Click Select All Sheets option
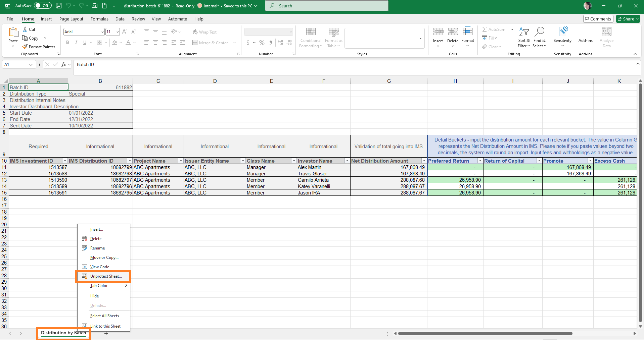 [104, 316]
